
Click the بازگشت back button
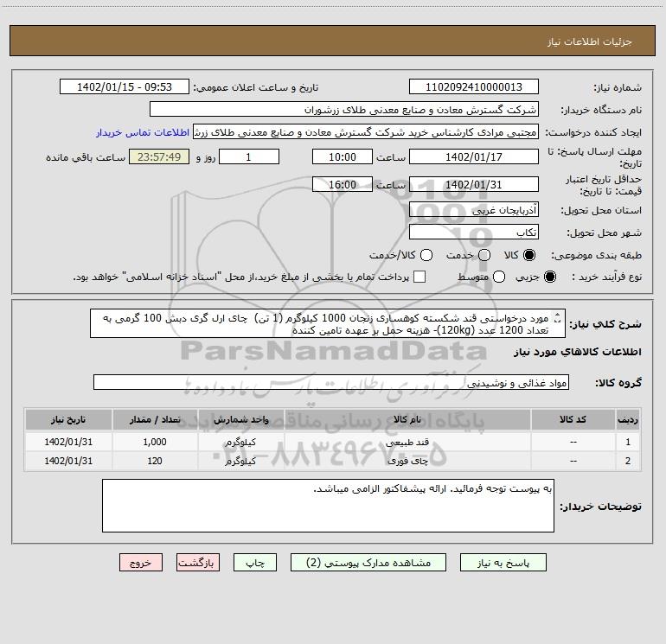point(198,563)
